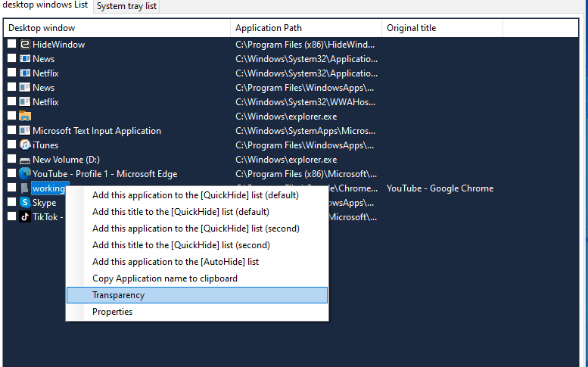Click the Microsoft Edge icon for YouTube
The height and width of the screenshot is (367, 588).
[x=25, y=173]
